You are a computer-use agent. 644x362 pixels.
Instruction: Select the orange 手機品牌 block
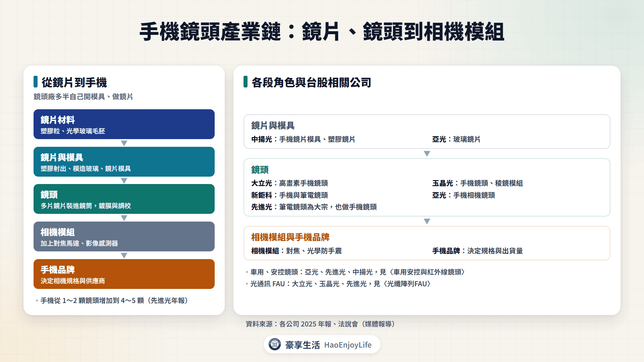coord(124,274)
